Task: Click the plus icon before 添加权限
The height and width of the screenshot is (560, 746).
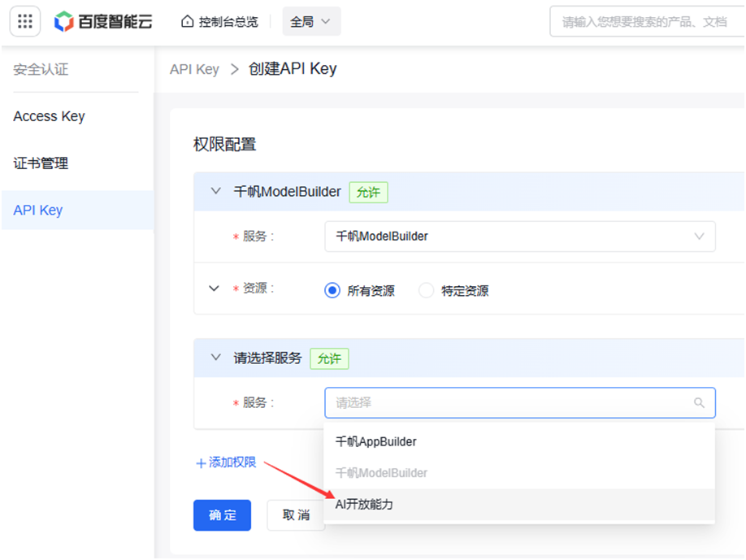Action: (x=201, y=463)
